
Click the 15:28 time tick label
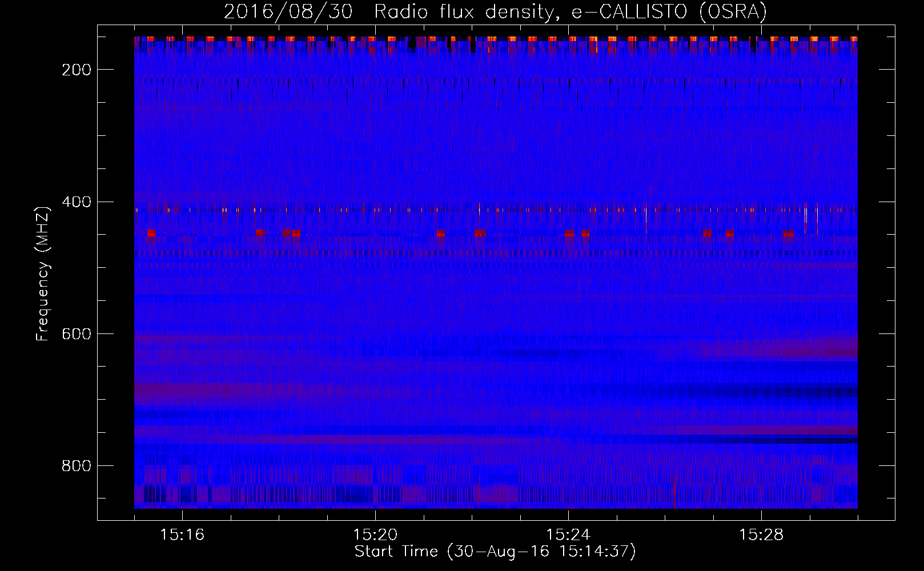click(x=761, y=534)
